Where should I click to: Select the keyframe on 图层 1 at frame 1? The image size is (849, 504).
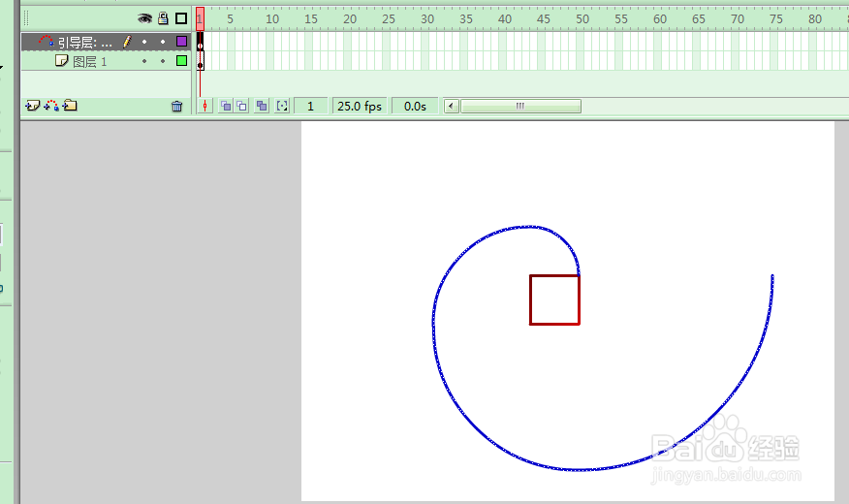[x=201, y=61]
